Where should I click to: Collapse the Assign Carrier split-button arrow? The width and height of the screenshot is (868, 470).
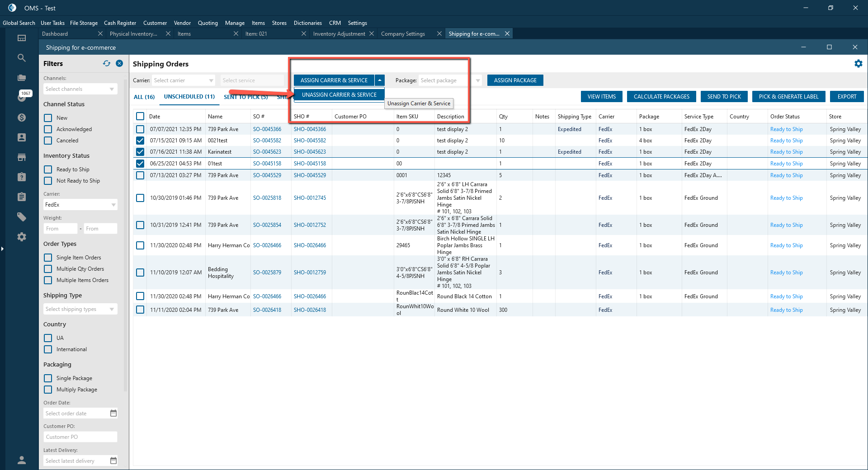coord(380,80)
